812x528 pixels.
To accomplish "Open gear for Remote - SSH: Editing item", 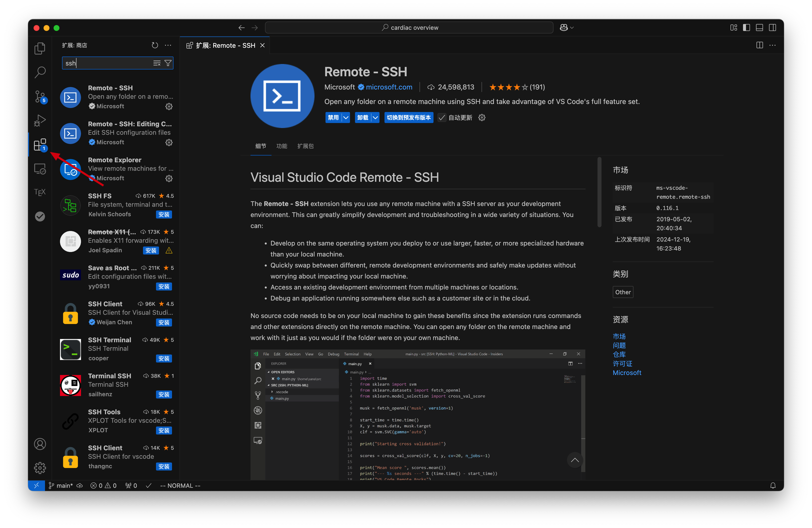I will pos(169,142).
